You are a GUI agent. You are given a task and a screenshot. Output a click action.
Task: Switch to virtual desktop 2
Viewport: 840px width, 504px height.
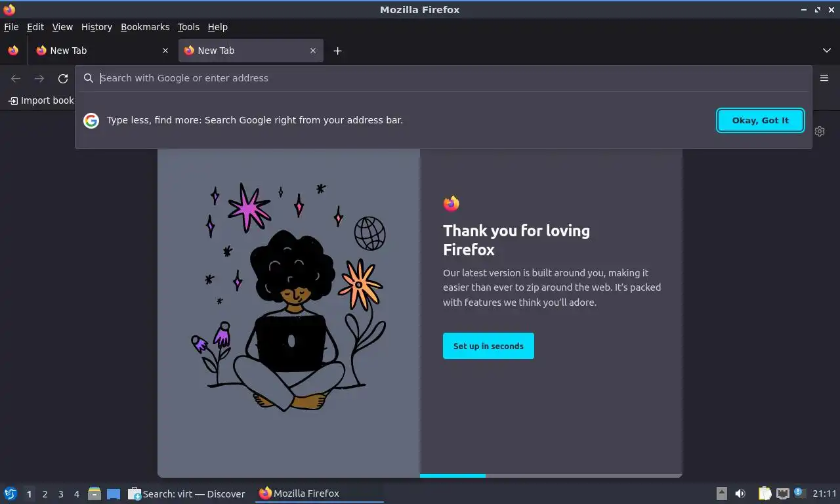(45, 494)
